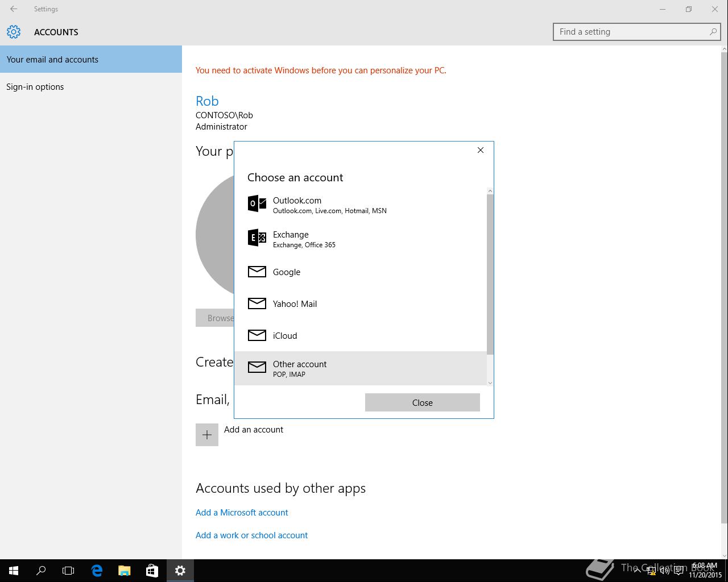This screenshot has width=728, height=582.
Task: Open Task View from the taskbar
Action: click(68, 571)
